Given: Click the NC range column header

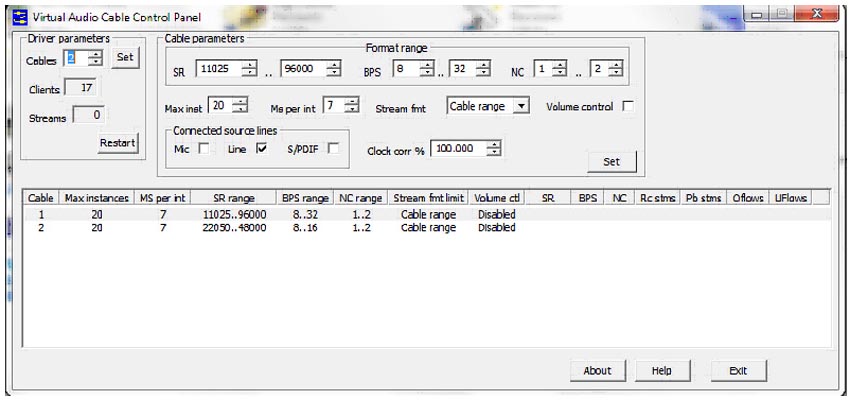Looking at the screenshot, I should [x=361, y=198].
